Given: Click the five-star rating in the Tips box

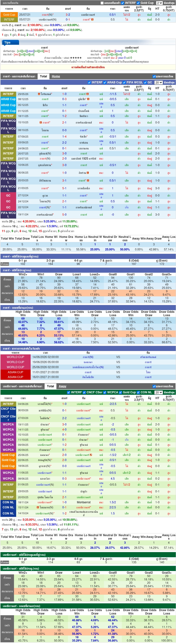Looking at the screenshot, I should point(76,58).
